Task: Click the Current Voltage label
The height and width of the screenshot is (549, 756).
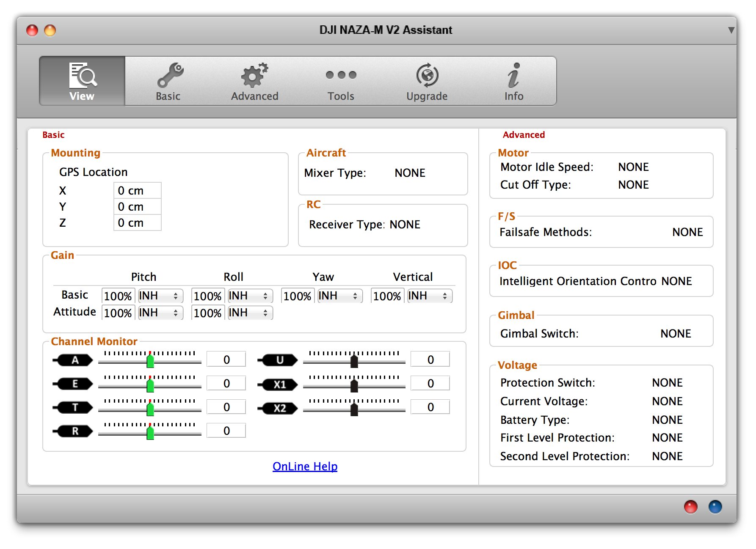Action: pos(544,401)
